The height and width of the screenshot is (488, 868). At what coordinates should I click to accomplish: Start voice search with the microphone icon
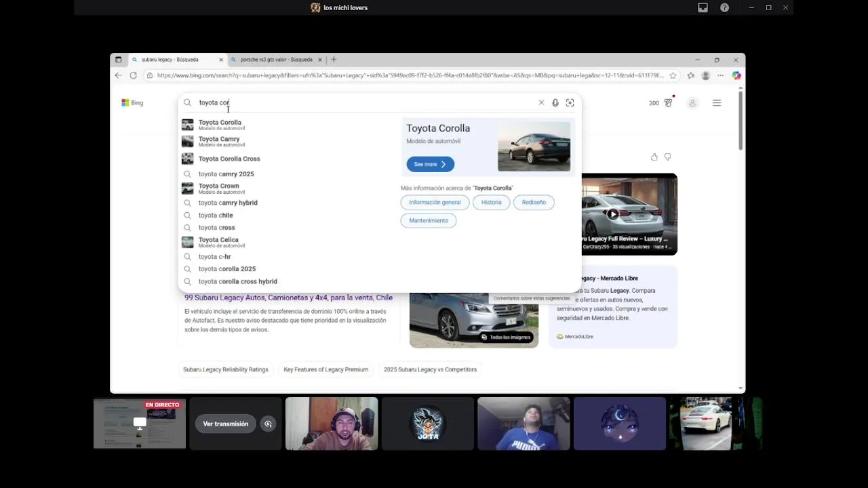[x=555, y=103]
